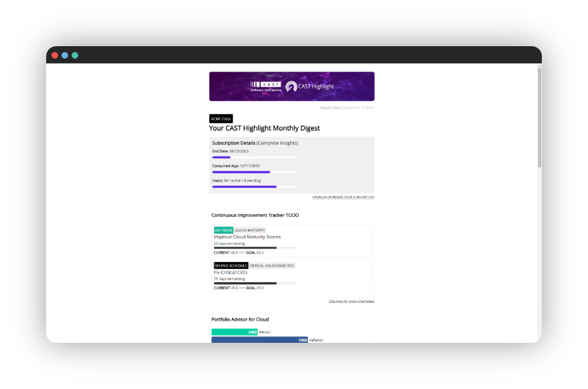The height and width of the screenshot is (389, 588).
Task: Click the CAST Software Intelligence logo
Action: pyautogui.click(x=266, y=87)
